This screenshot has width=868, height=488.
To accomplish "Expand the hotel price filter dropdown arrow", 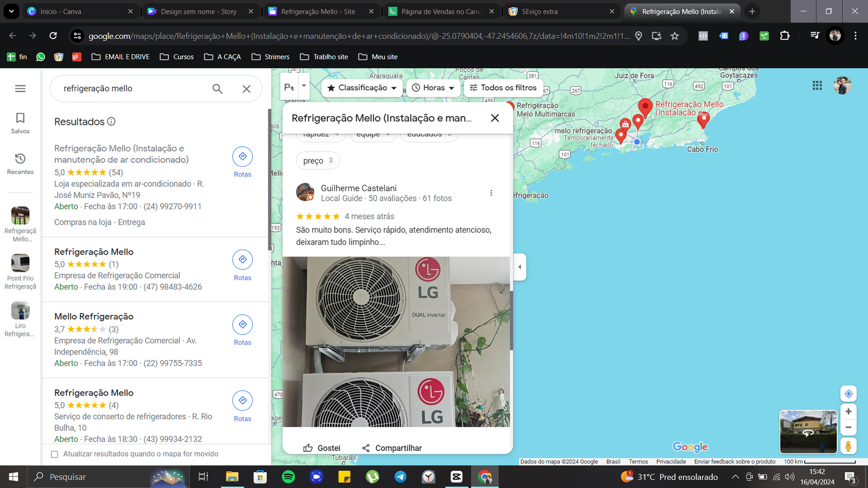I will pos(304,86).
